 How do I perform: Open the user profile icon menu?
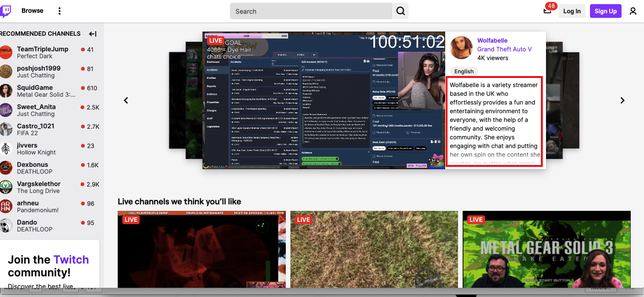coord(633,11)
